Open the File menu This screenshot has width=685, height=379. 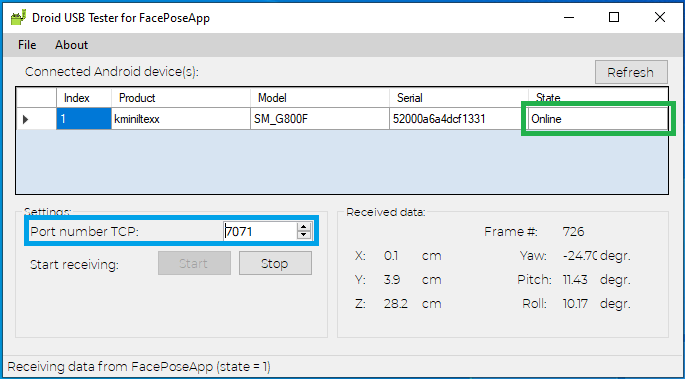[27, 45]
